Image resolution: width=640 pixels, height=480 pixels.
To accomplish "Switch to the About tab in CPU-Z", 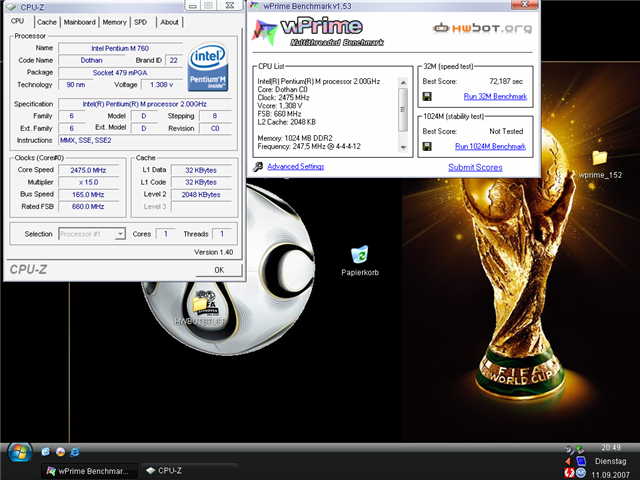I will pos(169,22).
